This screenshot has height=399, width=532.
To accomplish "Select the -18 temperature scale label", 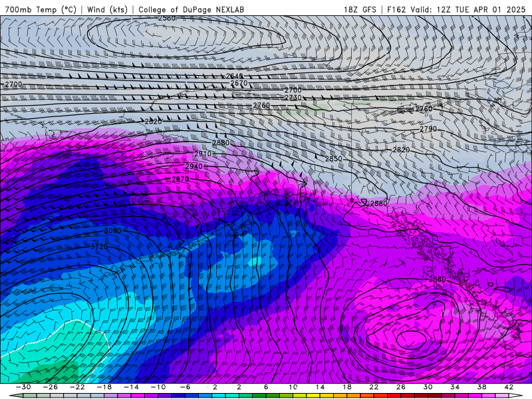I will coord(104,387).
